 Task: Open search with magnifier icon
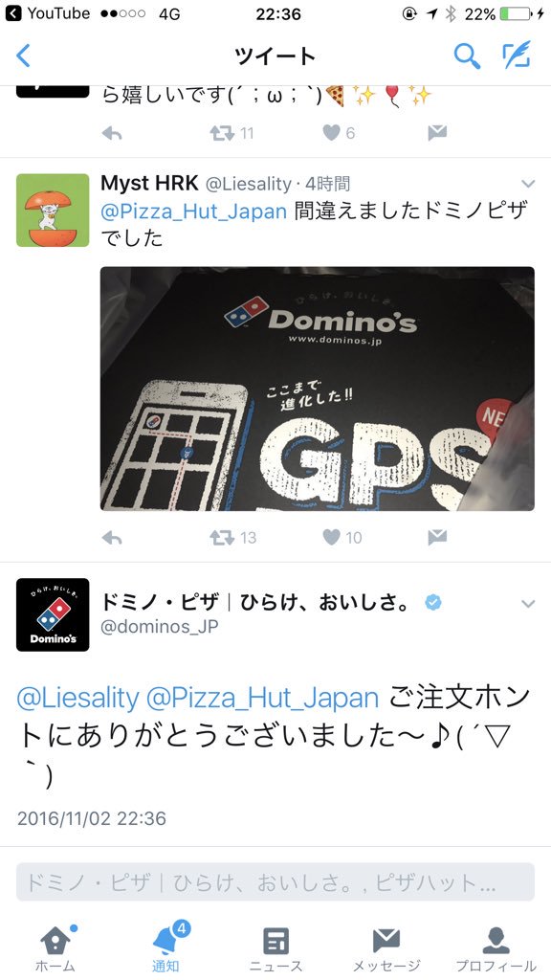[467, 56]
